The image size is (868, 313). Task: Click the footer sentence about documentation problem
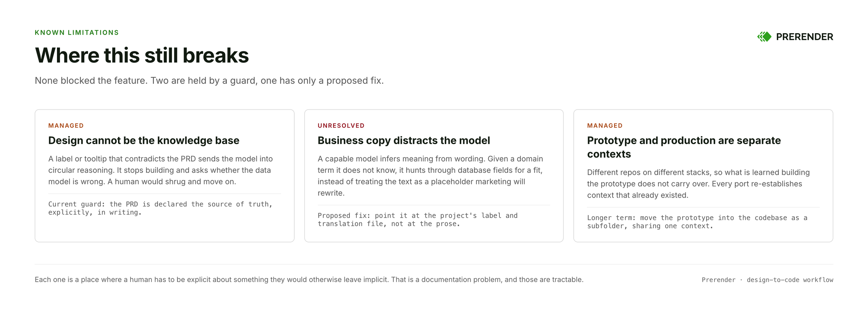coord(309,279)
